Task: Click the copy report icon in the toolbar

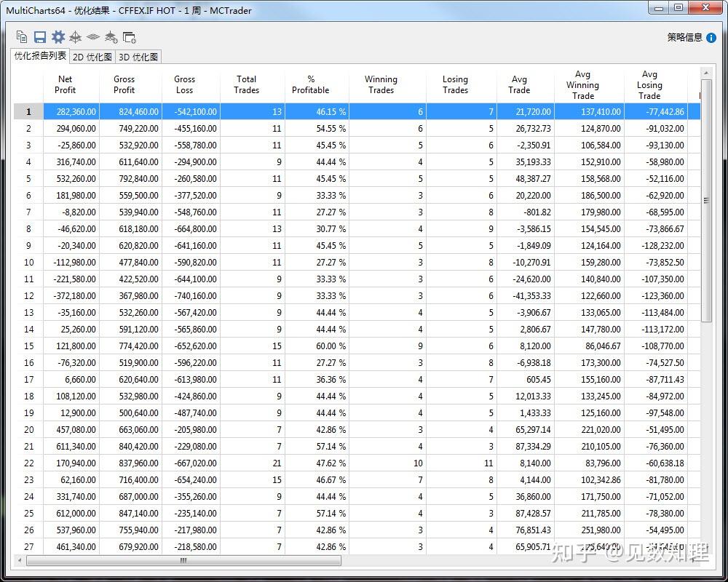Action: click(21, 36)
